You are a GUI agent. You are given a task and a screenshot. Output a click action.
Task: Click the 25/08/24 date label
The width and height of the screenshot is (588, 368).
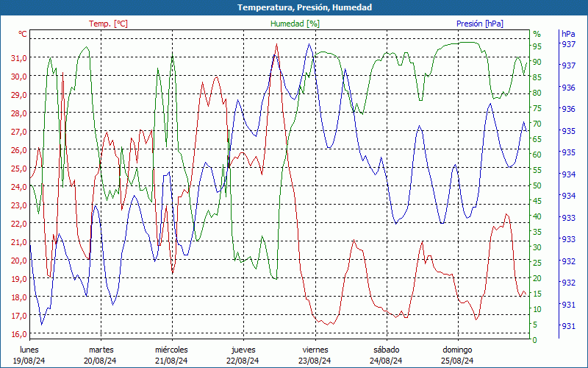click(457, 361)
